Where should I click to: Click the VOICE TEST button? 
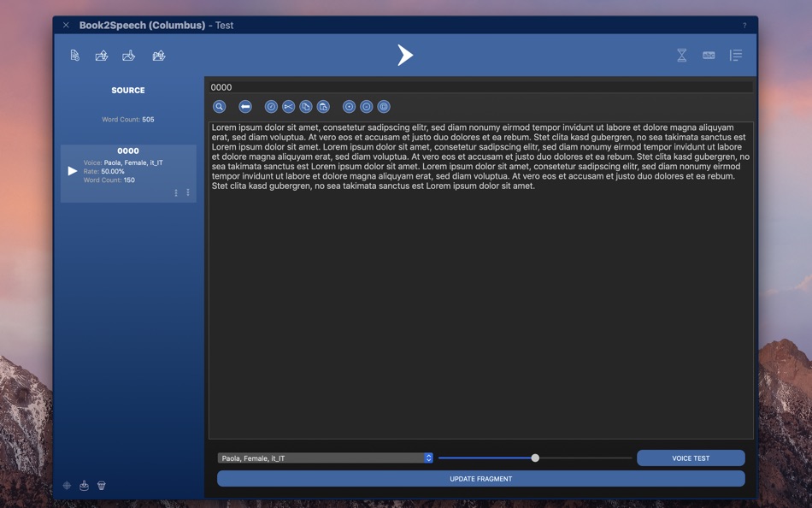pos(691,458)
